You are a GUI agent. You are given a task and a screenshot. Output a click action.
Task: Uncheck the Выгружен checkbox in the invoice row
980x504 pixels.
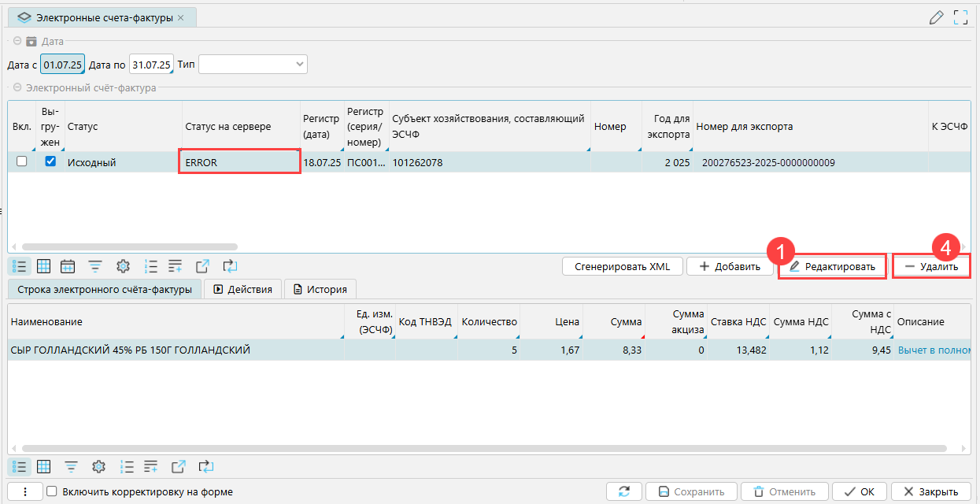(x=50, y=161)
